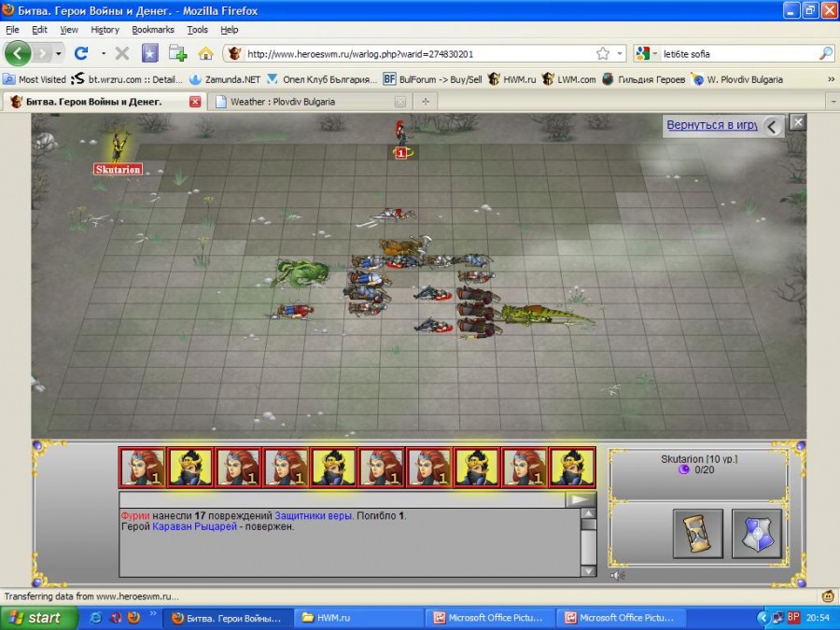Expand the address bar history dropdown arrow
840x630 pixels.
pos(620,53)
